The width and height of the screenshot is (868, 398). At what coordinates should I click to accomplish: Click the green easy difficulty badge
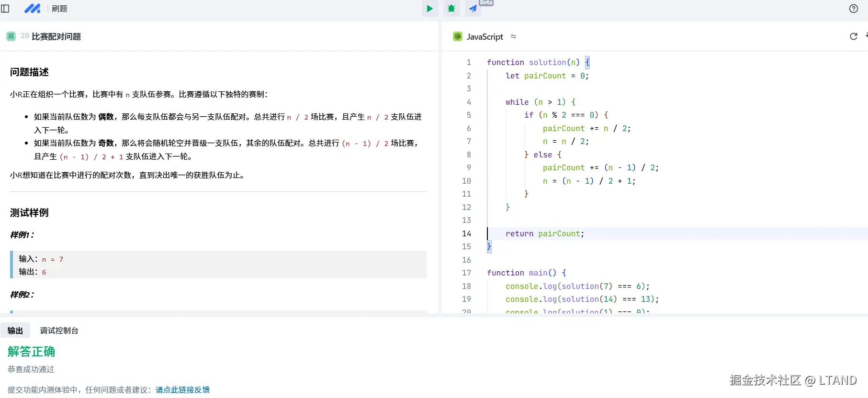pos(11,36)
